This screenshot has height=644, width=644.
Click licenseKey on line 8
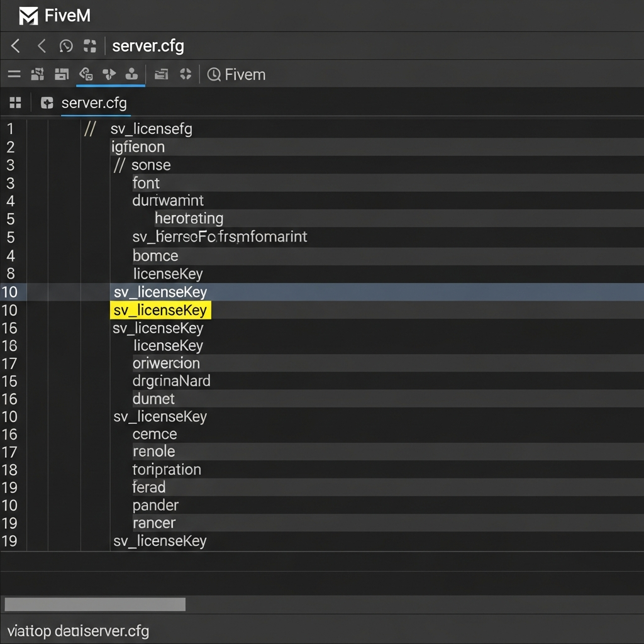click(x=168, y=274)
